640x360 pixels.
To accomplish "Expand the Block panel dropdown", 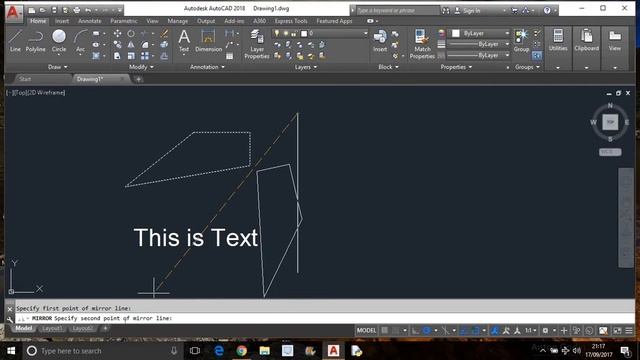I will (x=388, y=67).
